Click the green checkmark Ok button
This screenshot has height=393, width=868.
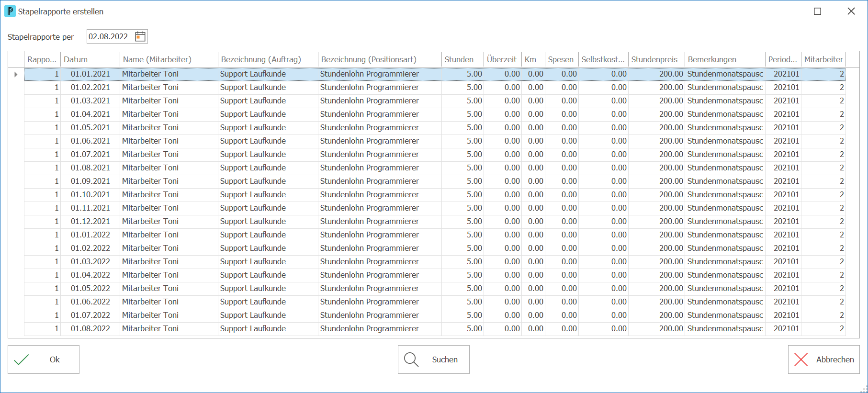click(44, 359)
